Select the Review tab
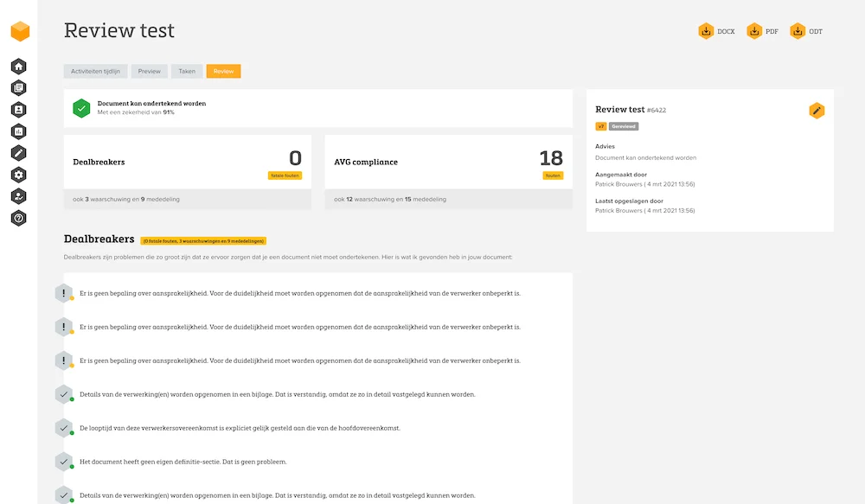 tap(223, 71)
